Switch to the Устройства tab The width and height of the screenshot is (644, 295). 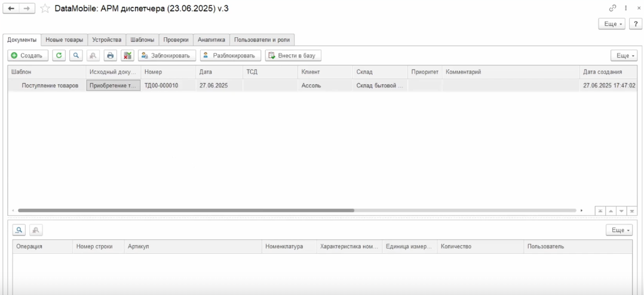(x=107, y=40)
